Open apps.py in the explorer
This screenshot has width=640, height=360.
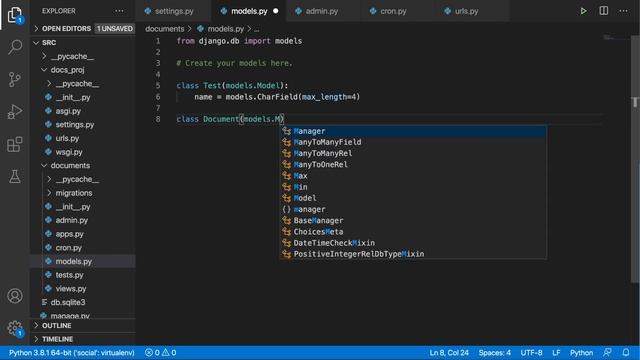[69, 234]
